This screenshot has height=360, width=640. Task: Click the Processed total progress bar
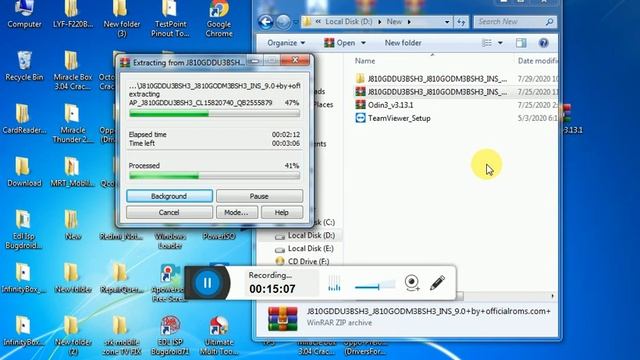click(x=214, y=176)
